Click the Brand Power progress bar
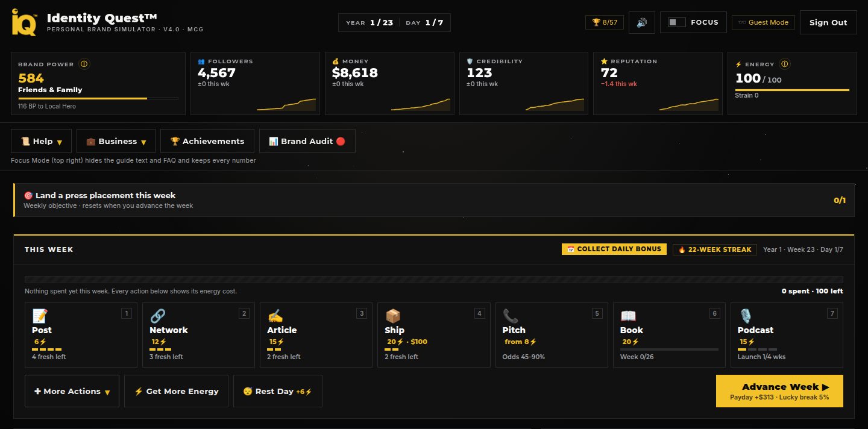Screen dimensions: 868x429 coord(98,98)
